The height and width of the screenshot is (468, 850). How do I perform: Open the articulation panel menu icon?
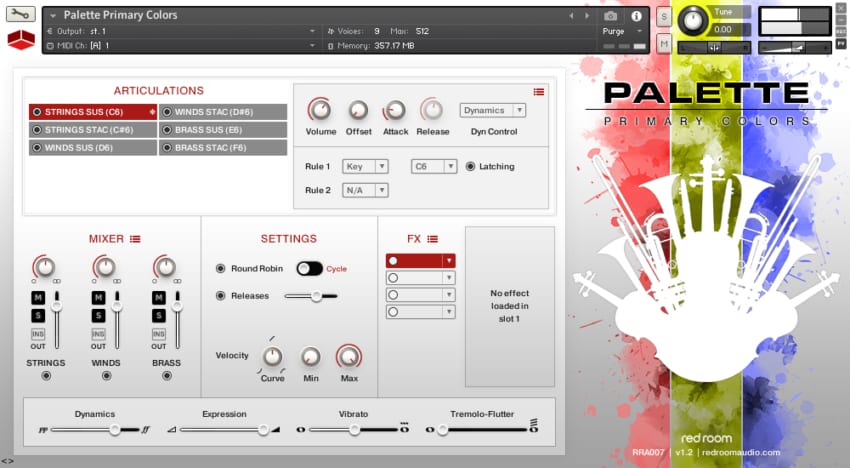tap(539, 92)
